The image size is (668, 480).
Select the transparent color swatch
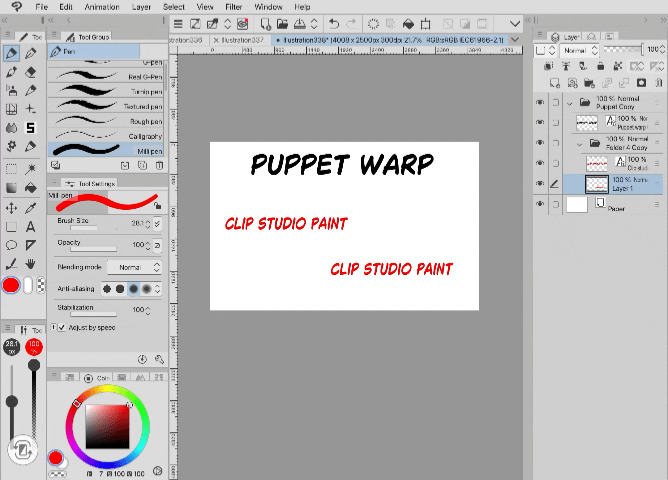40,285
